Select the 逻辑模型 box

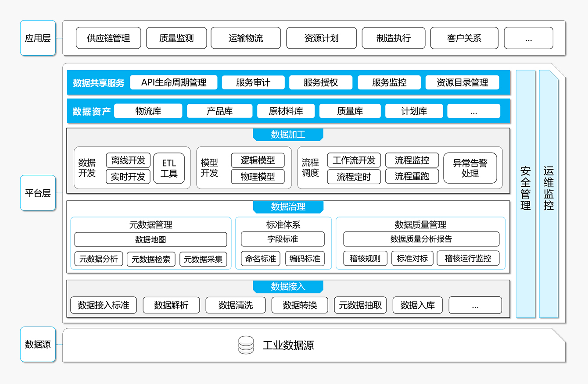tap(258, 160)
